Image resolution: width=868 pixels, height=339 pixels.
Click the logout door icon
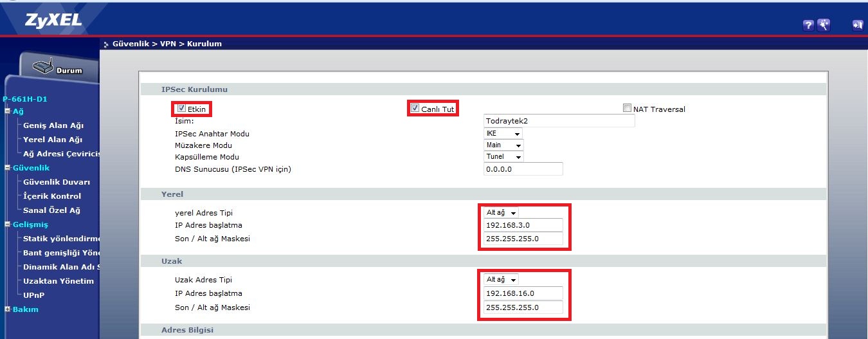click(x=858, y=25)
